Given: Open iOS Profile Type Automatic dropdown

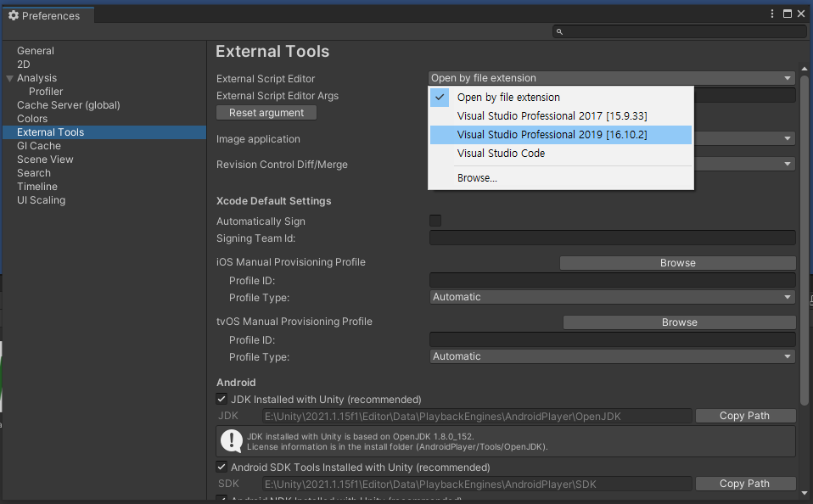Looking at the screenshot, I should [x=613, y=297].
